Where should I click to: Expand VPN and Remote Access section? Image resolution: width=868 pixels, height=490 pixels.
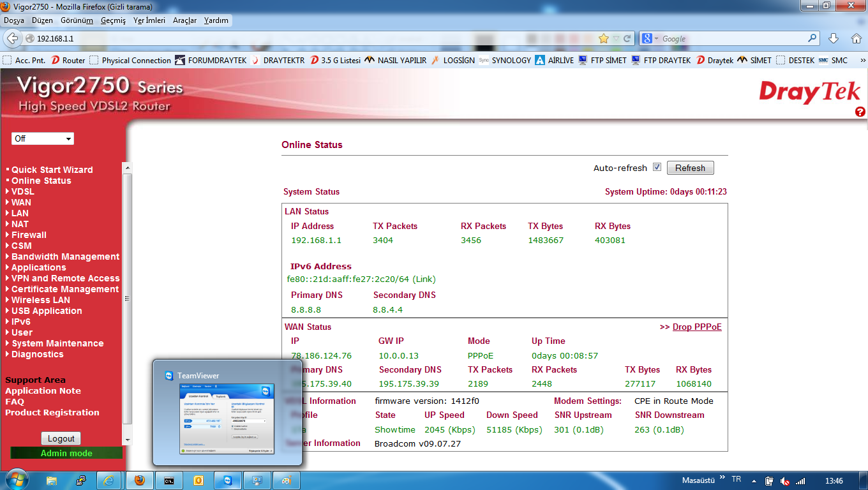pos(65,278)
